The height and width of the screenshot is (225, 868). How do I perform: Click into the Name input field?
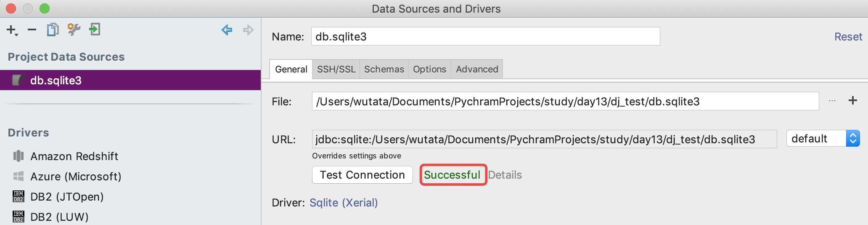pyautogui.click(x=486, y=36)
